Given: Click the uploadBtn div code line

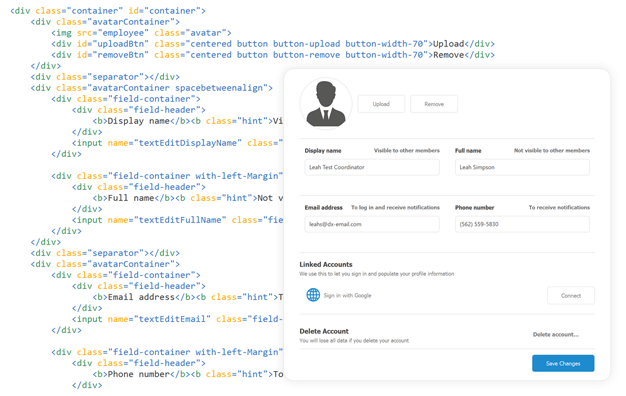Looking at the screenshot, I should (273, 44).
